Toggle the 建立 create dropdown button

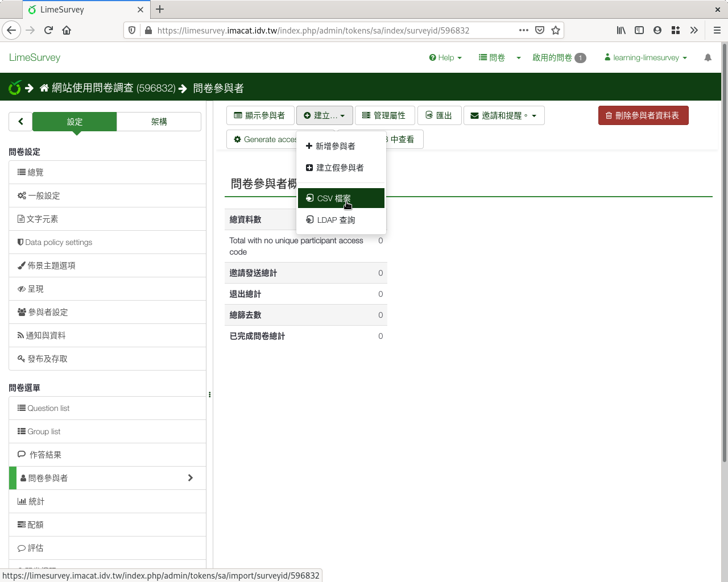click(324, 115)
